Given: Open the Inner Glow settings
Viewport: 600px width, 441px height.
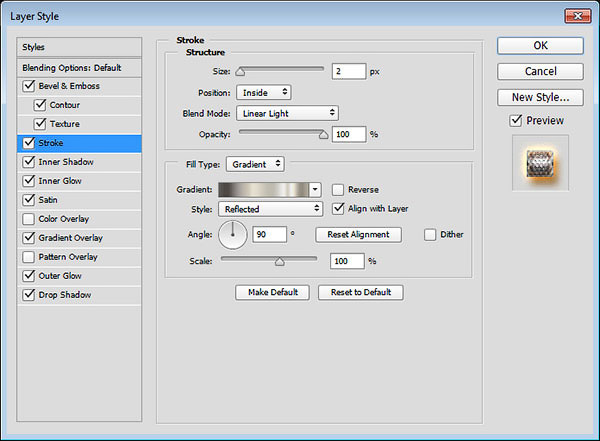Looking at the screenshot, I should [x=60, y=181].
